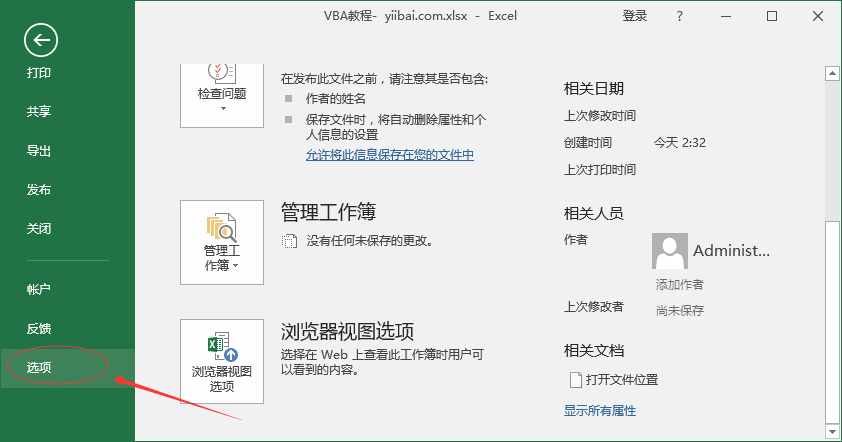Click the 今天 2:32 creation time value
The image size is (842, 442).
pyautogui.click(x=679, y=143)
